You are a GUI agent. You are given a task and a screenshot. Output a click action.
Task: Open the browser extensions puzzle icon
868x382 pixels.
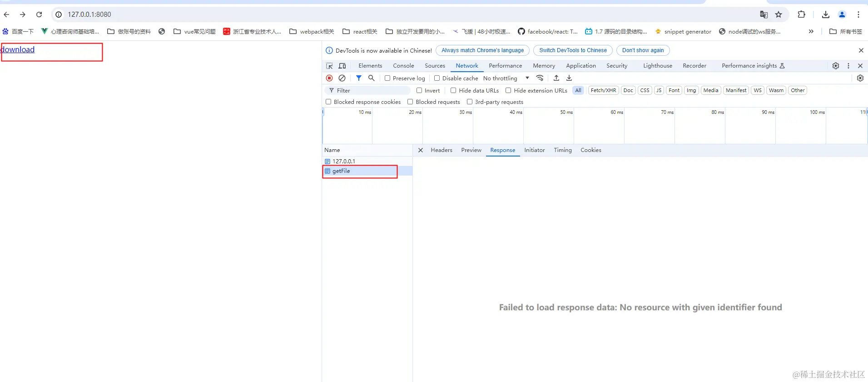coord(802,15)
